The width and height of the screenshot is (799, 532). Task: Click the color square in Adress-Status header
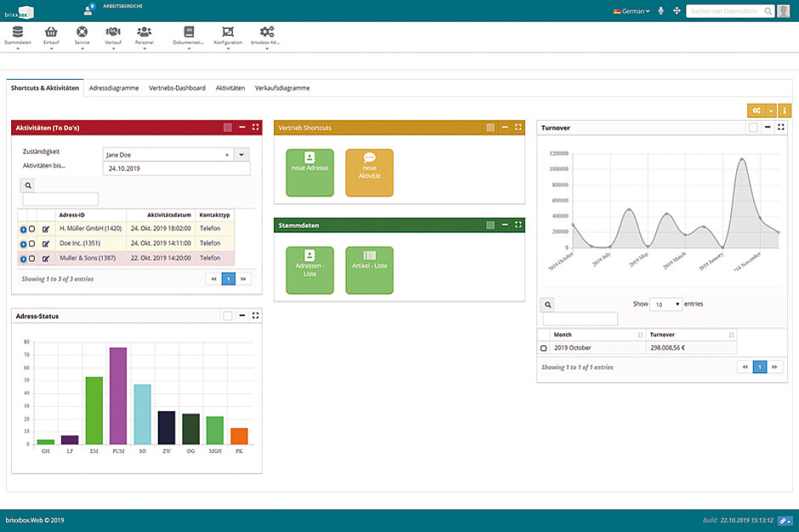tap(227, 316)
